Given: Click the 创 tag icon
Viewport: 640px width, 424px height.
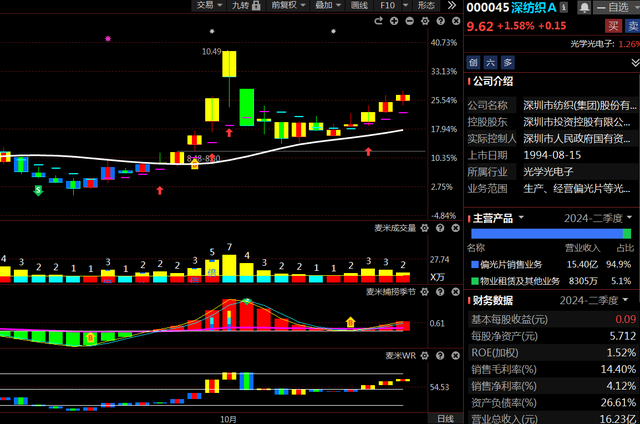Looking at the screenshot, I should 472,62.
